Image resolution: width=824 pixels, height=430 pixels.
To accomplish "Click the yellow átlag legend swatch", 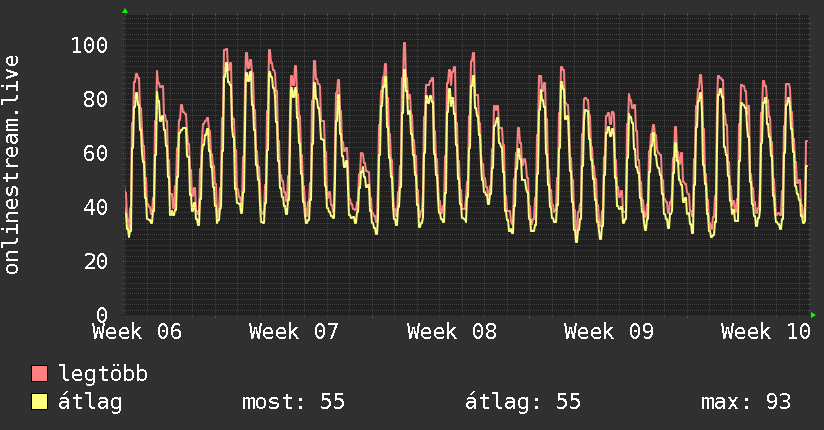I will tap(39, 401).
